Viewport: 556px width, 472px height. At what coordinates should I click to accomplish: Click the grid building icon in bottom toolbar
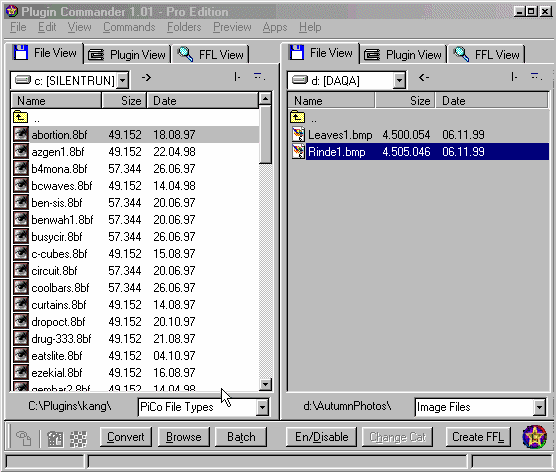click(55, 438)
